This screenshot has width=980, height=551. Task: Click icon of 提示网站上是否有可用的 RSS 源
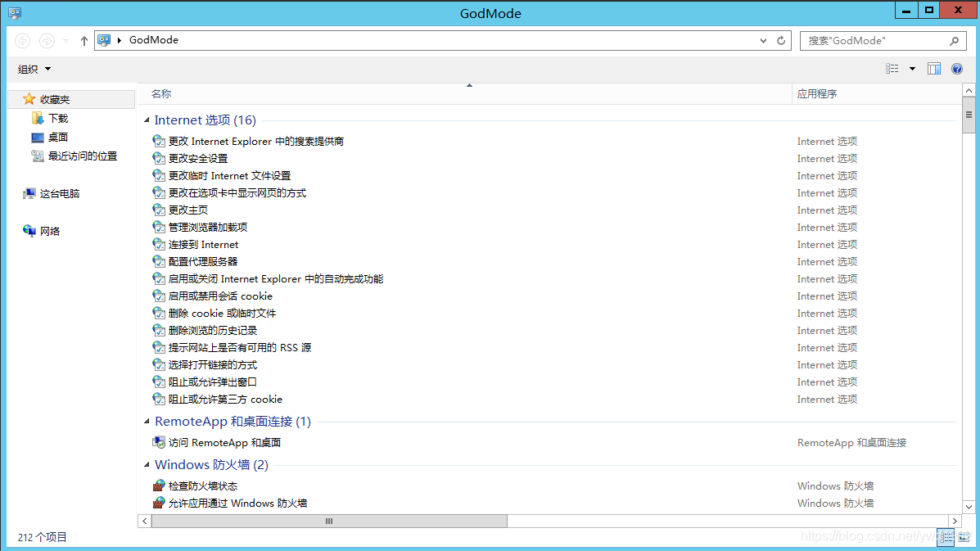pyautogui.click(x=159, y=347)
